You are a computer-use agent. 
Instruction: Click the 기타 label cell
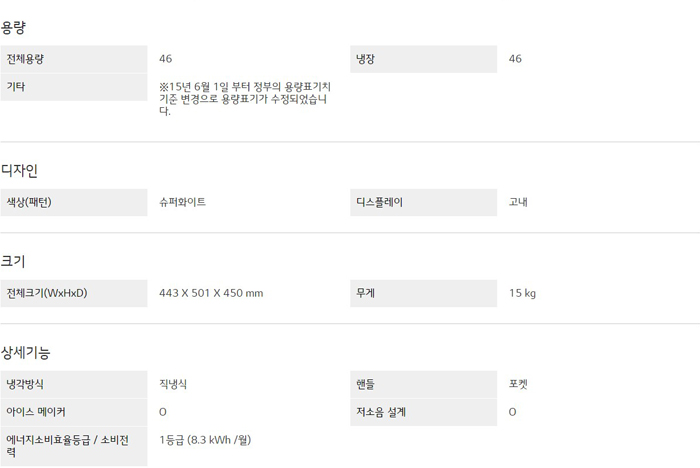pos(73,87)
